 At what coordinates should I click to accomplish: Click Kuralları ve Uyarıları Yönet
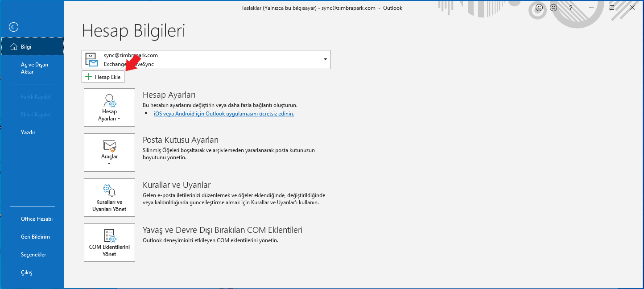tap(109, 198)
